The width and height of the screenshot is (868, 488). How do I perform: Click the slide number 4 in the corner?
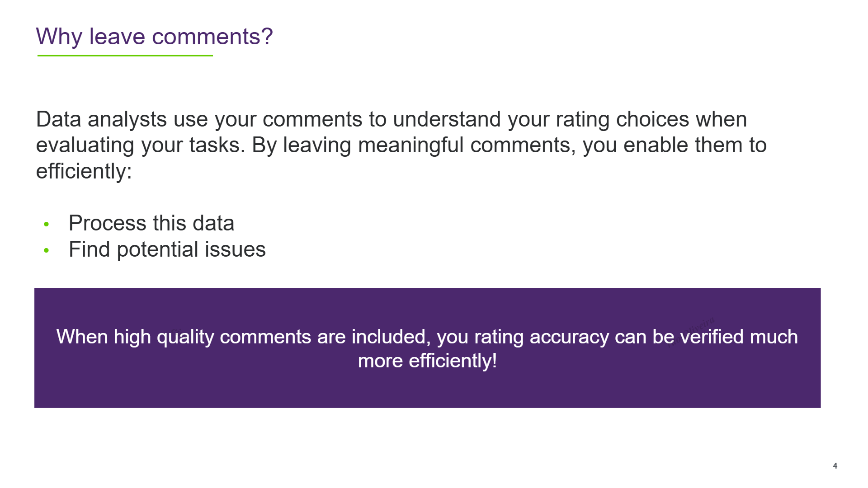[835, 466]
